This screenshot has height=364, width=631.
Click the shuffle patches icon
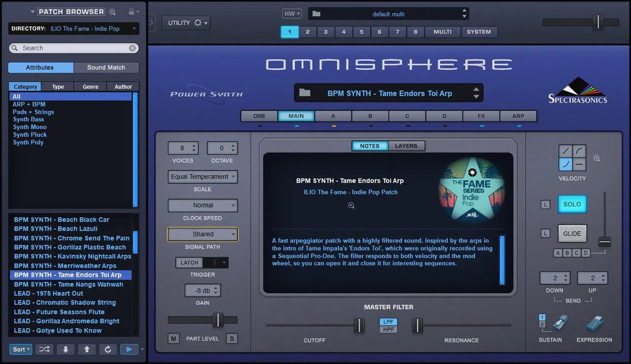[x=46, y=349]
